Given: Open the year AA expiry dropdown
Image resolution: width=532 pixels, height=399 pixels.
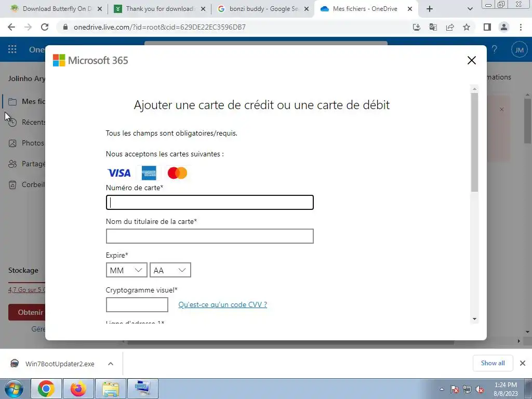Looking at the screenshot, I should [x=170, y=270].
